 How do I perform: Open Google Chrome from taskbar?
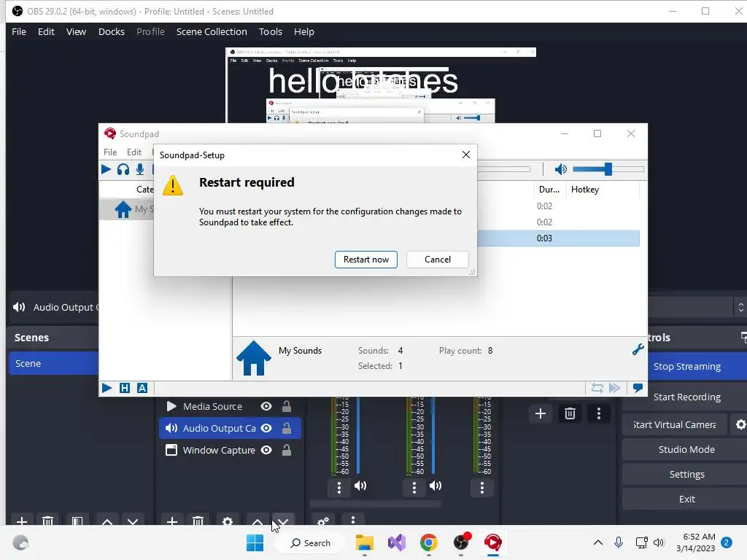click(429, 542)
